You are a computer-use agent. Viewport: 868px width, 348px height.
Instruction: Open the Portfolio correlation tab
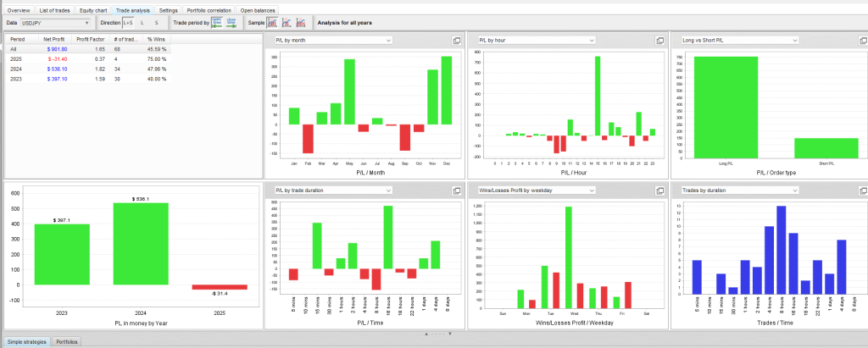coord(209,9)
